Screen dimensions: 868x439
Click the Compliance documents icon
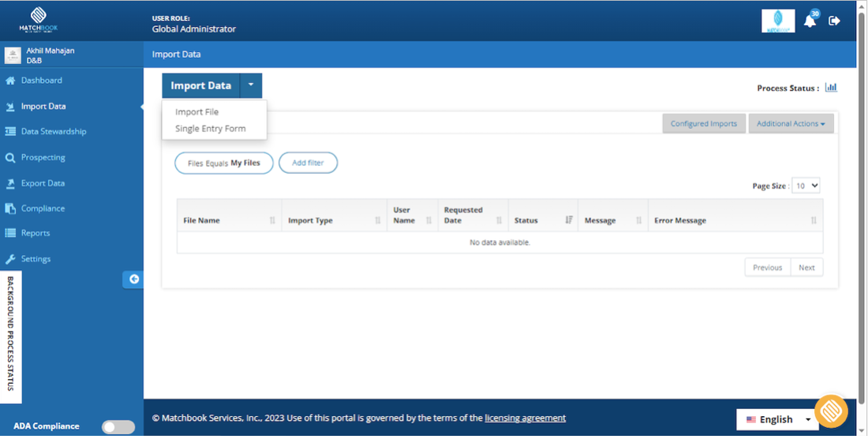[x=10, y=208]
